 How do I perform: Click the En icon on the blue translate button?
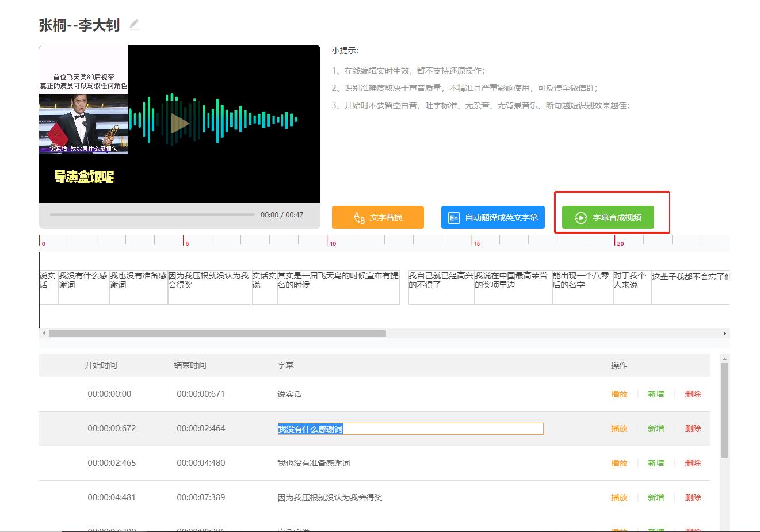coord(453,217)
